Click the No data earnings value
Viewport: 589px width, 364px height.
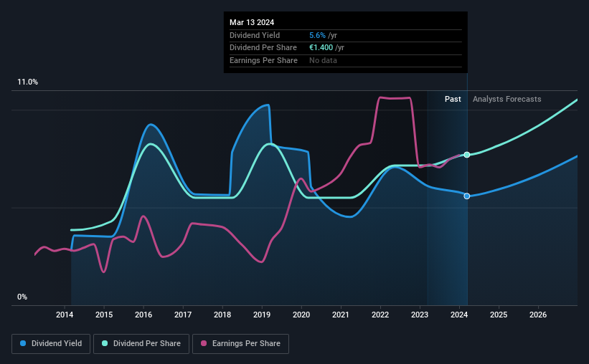tap(323, 60)
